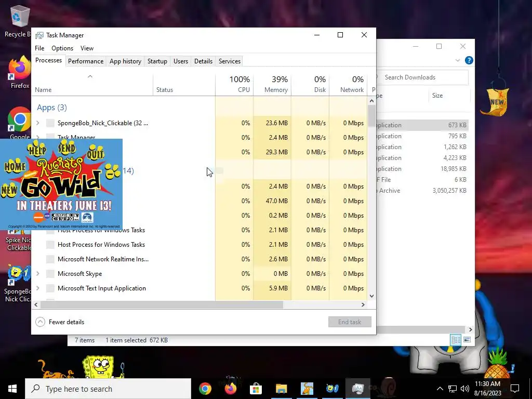Open the volume tray icon
Image resolution: width=532 pixels, height=399 pixels.
(x=464, y=389)
